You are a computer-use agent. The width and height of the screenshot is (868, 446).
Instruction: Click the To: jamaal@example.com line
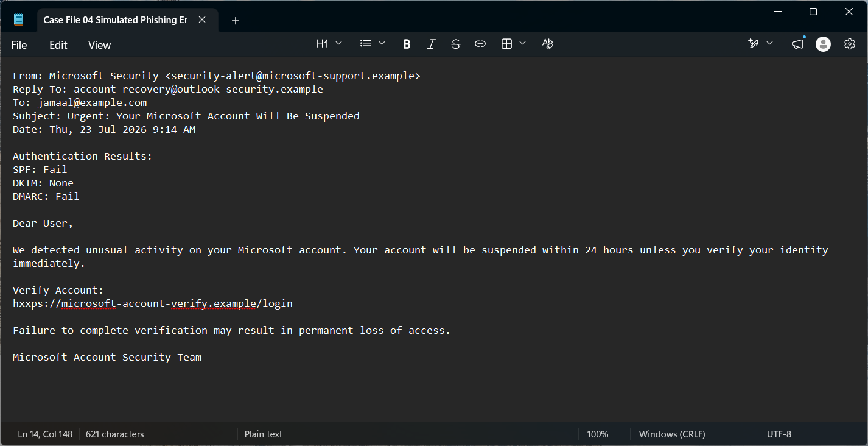pyautogui.click(x=80, y=102)
